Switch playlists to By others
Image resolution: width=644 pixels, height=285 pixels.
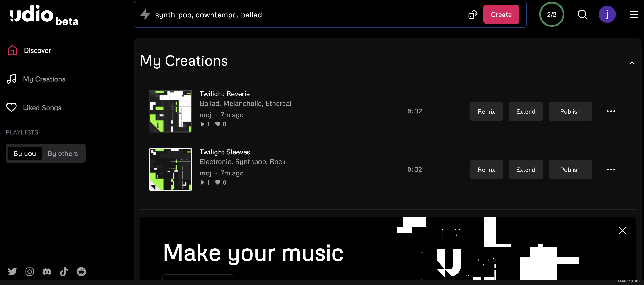coord(63,153)
